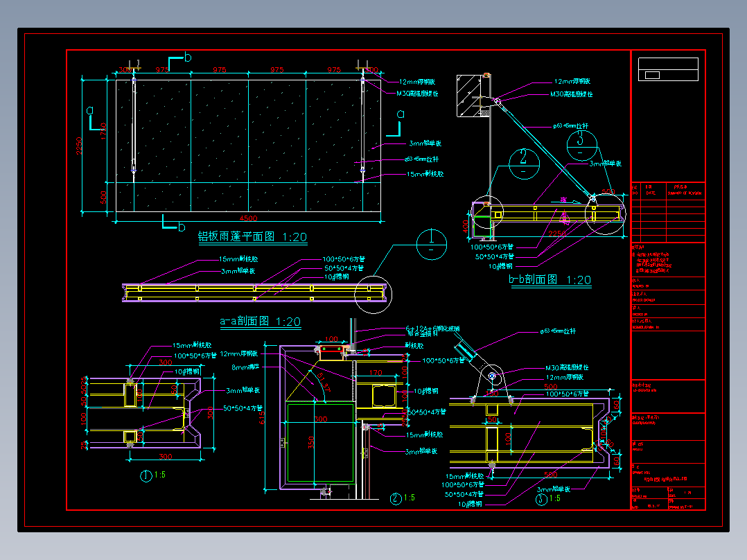747x560 pixels.
Task: Pick the 15mm耐候胶 label beside plan view
Action: (x=425, y=174)
